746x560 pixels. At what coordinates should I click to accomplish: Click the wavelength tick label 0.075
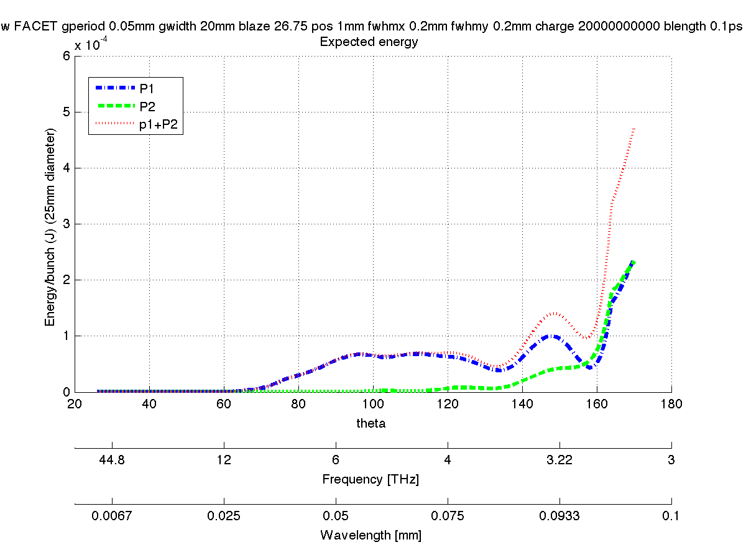click(448, 516)
